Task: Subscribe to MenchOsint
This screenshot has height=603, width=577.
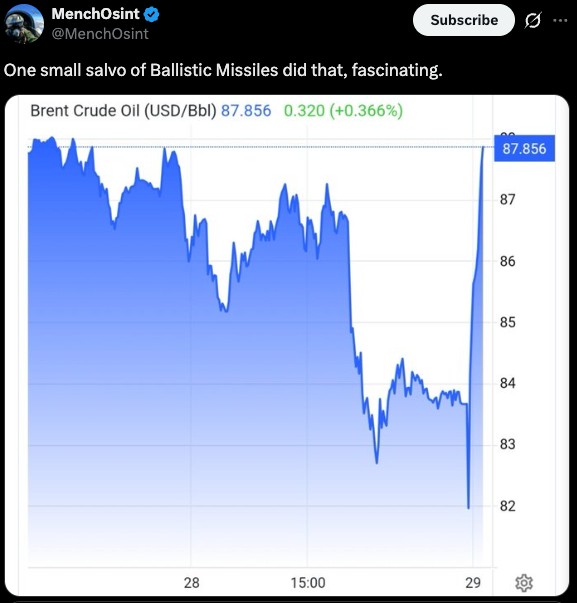Action: (464, 20)
